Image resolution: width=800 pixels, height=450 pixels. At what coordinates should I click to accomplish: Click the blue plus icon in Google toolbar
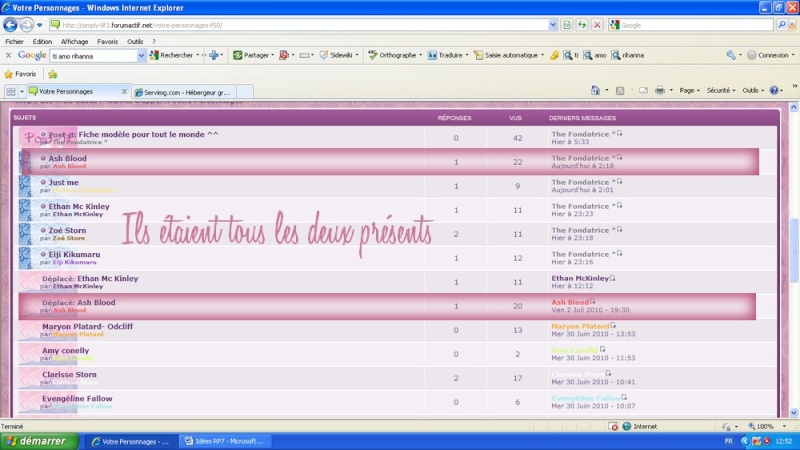coord(213,55)
